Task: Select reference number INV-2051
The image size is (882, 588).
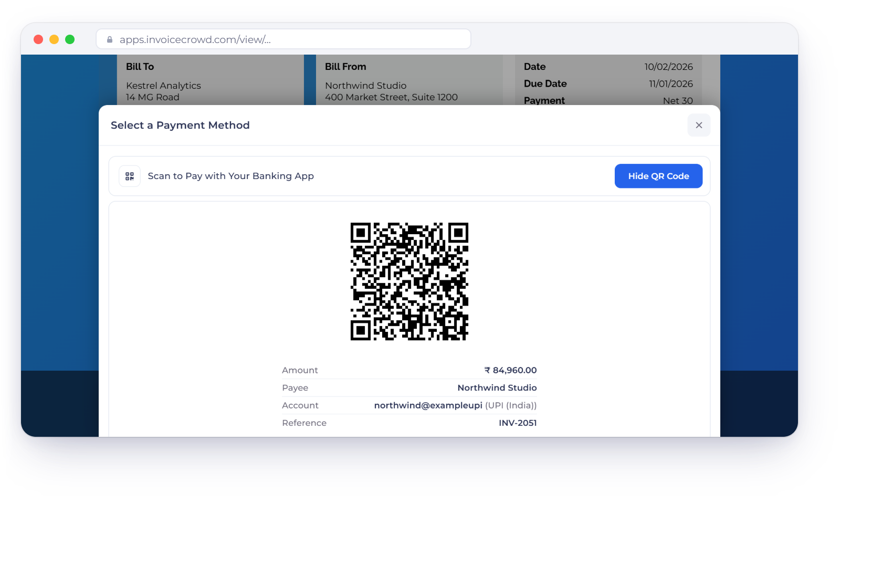Action: (x=518, y=423)
